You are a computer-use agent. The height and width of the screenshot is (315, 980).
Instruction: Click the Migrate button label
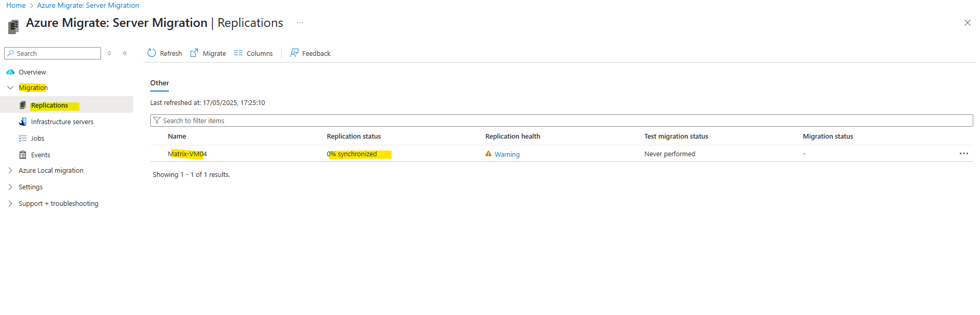click(214, 54)
